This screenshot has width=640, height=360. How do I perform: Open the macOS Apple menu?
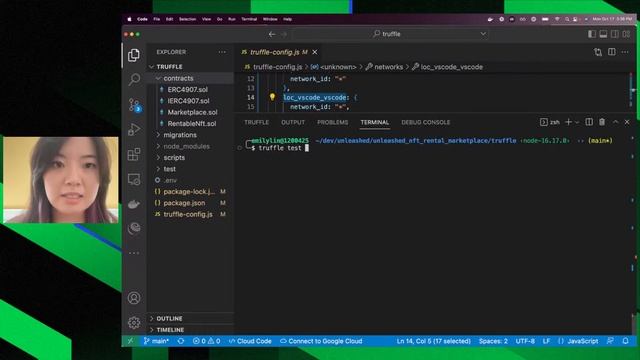129,19
